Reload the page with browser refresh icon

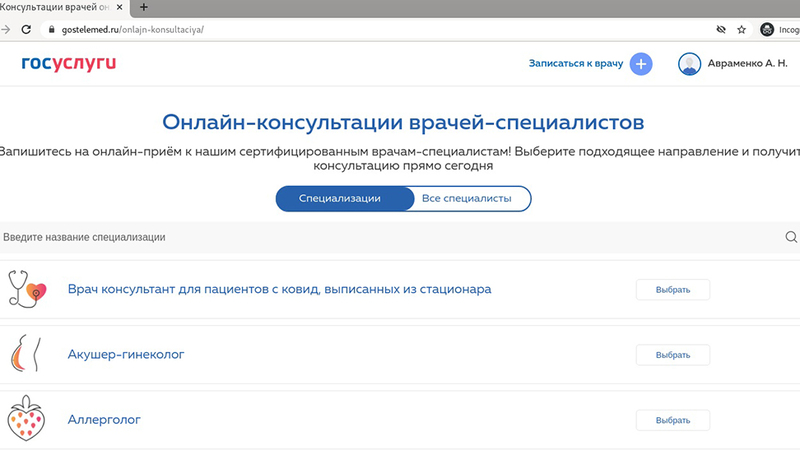pos(26,30)
